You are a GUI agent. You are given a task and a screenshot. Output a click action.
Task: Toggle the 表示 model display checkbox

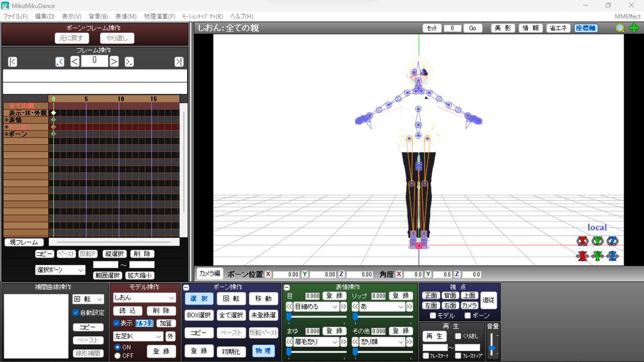click(116, 323)
